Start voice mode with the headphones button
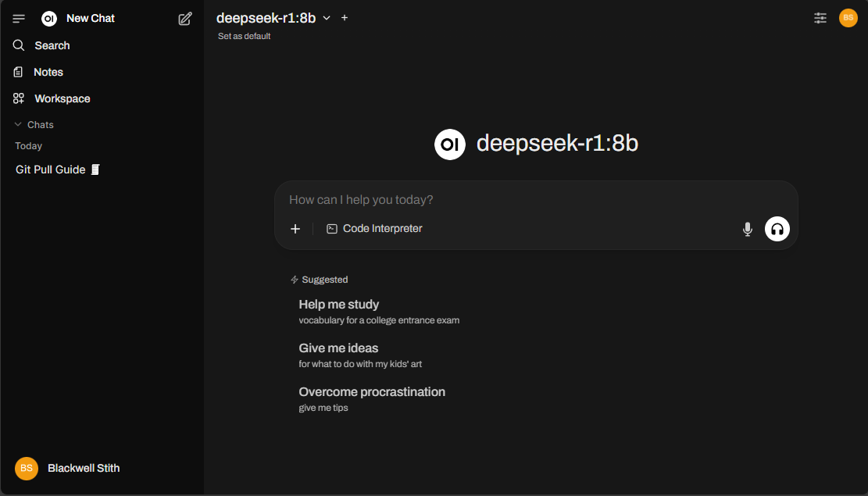This screenshot has width=868, height=496. click(x=777, y=229)
